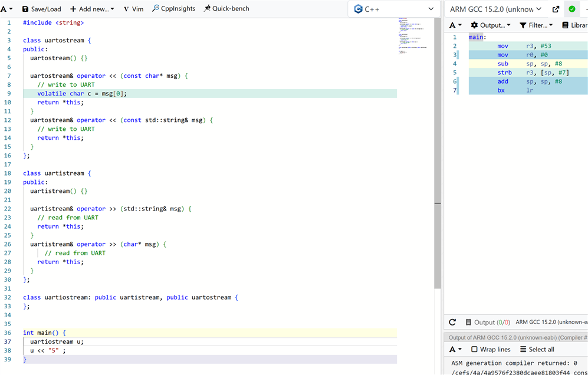
Task: Click the editor vertical scrollbar
Action: click(x=438, y=147)
